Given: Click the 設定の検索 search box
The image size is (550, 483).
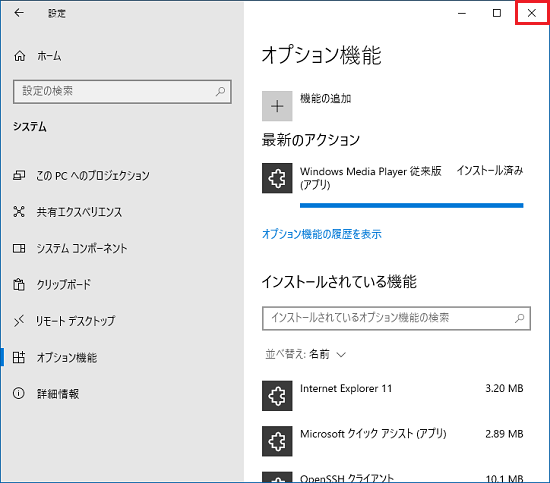Looking at the screenshot, I should [122, 92].
